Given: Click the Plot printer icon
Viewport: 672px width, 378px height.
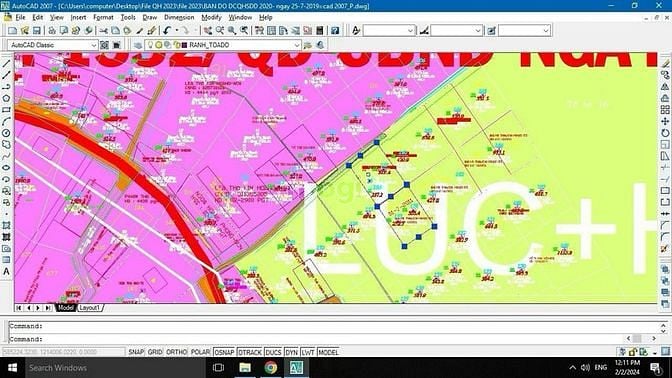Looking at the screenshot, I should [x=52, y=30].
